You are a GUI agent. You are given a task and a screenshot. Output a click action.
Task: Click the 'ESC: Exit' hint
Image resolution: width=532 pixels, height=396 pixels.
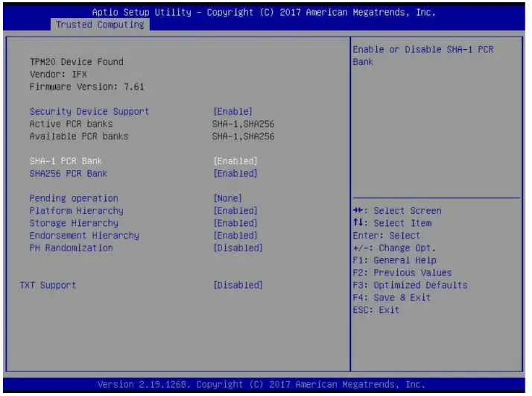[376, 310]
